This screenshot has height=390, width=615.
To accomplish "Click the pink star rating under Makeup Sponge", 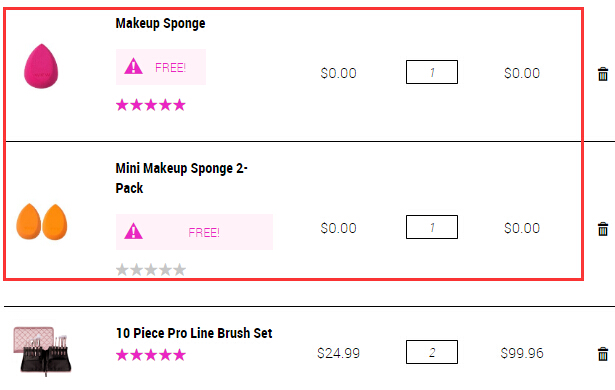I will 151,105.
